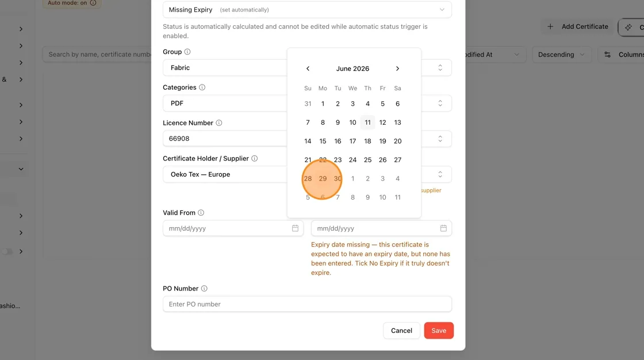Expand the sidebar item next to ampersand

[x=21, y=79]
